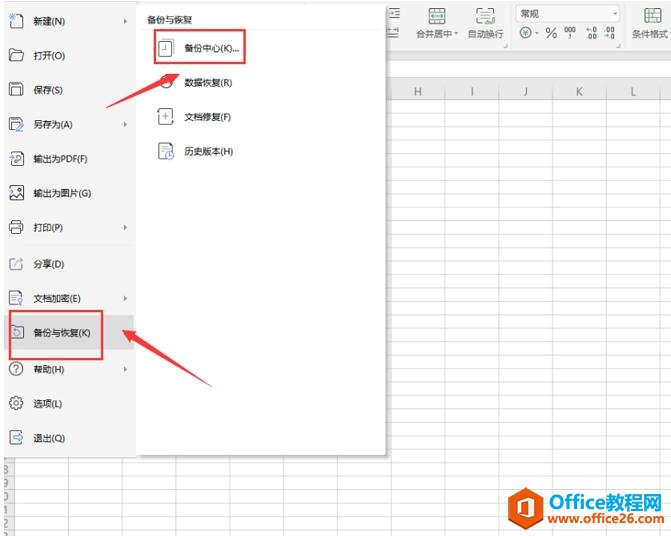Image resolution: width=671 pixels, height=536 pixels.
Task: Click the increase indent icon
Action: point(394,14)
